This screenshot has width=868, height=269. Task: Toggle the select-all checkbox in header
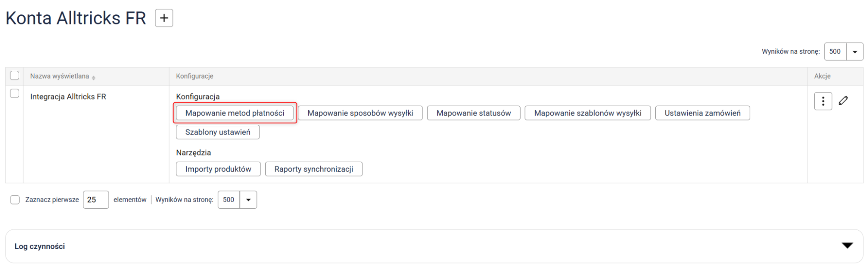point(15,76)
